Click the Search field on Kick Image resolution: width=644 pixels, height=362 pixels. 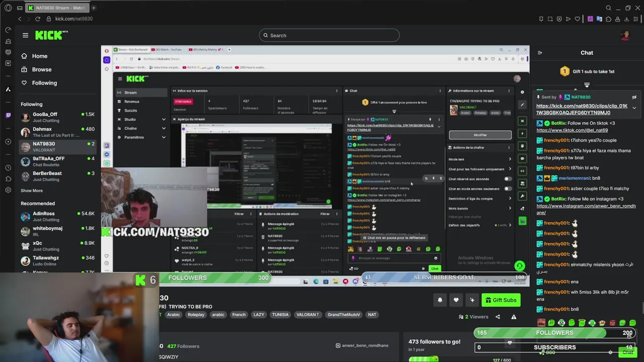[x=330, y=35]
